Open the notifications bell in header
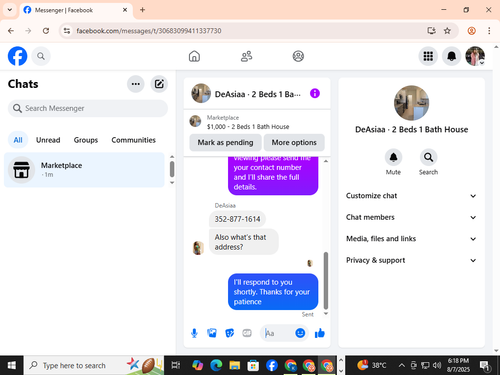The image size is (500, 375). [x=451, y=56]
